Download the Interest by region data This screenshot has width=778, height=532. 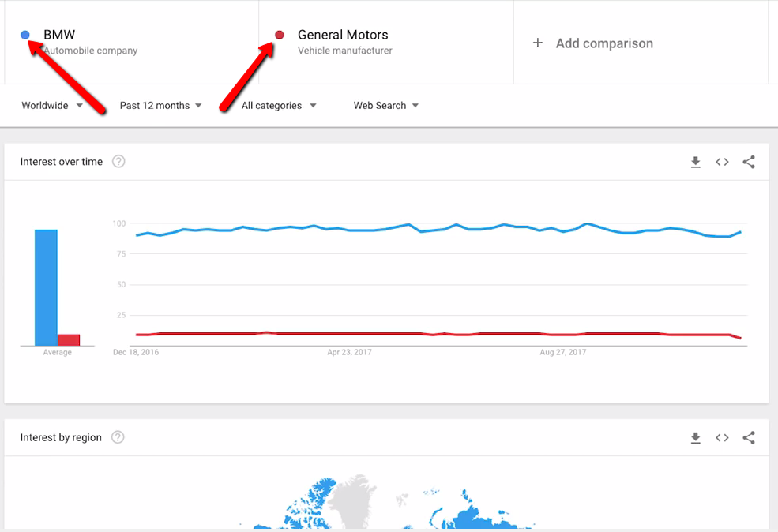coord(695,437)
